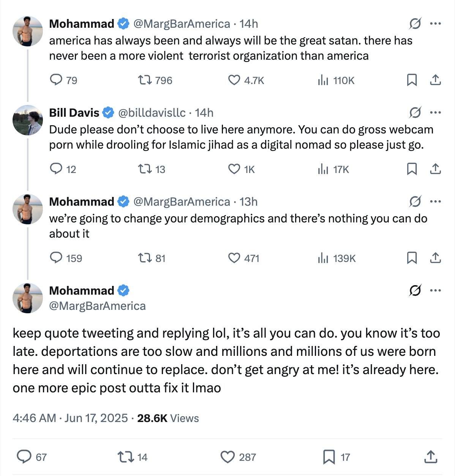
Task: Open the @billdavisllc profile handle
Action: (x=152, y=113)
